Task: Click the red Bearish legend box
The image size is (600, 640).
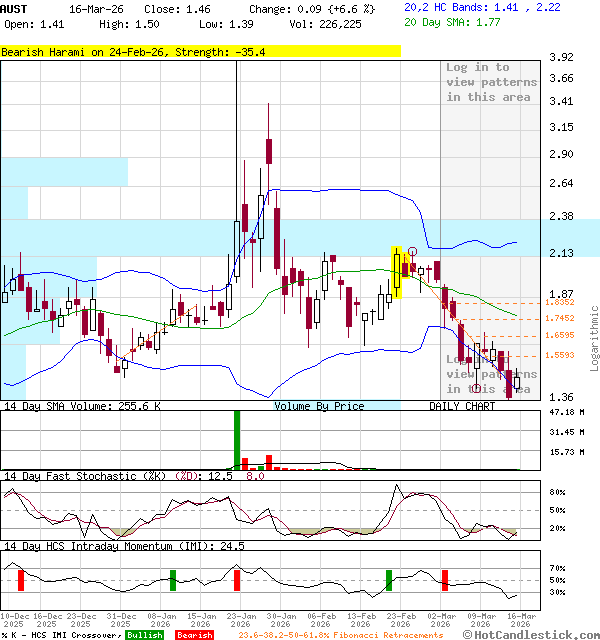Action: coord(194,635)
